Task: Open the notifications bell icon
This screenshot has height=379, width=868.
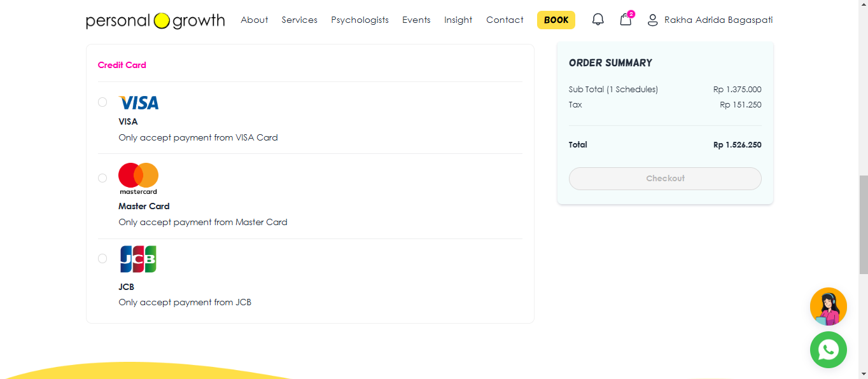Action: pos(598,20)
